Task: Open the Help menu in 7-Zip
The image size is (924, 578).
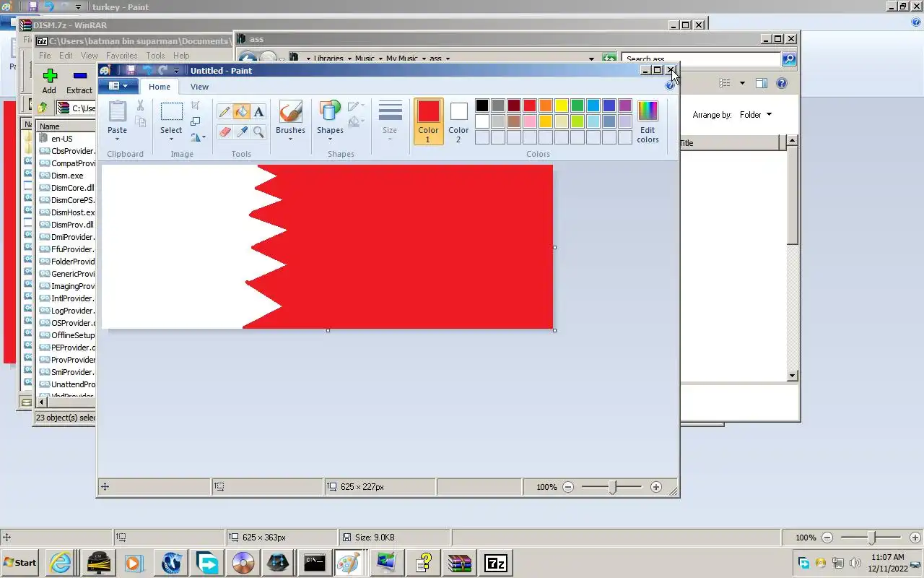Action: click(x=181, y=56)
